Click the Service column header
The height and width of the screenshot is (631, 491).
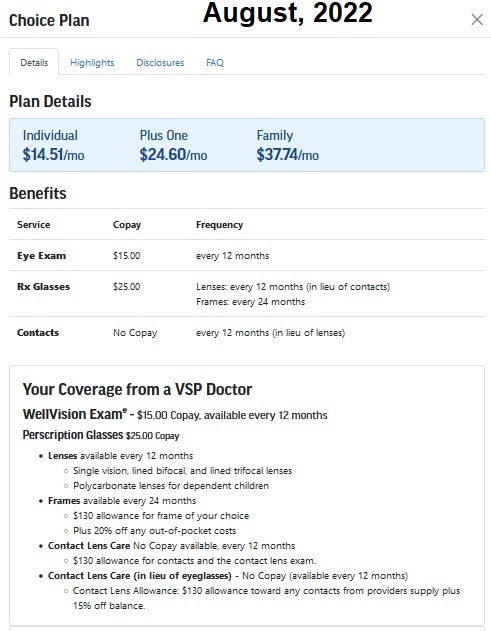(x=34, y=225)
